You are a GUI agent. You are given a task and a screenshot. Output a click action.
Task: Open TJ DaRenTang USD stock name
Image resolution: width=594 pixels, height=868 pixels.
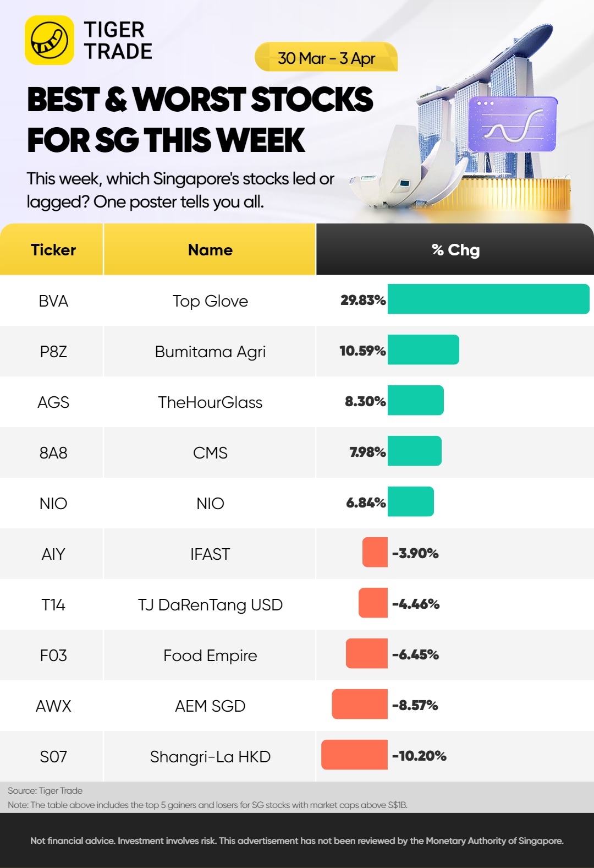[210, 605]
